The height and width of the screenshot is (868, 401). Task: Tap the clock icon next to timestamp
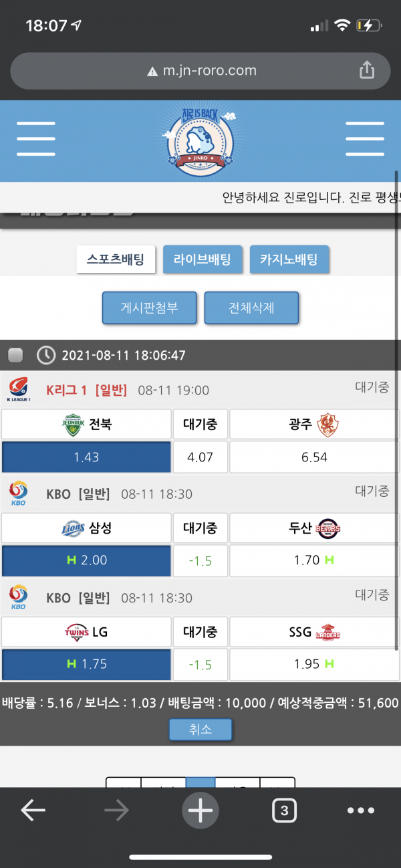pos(45,355)
